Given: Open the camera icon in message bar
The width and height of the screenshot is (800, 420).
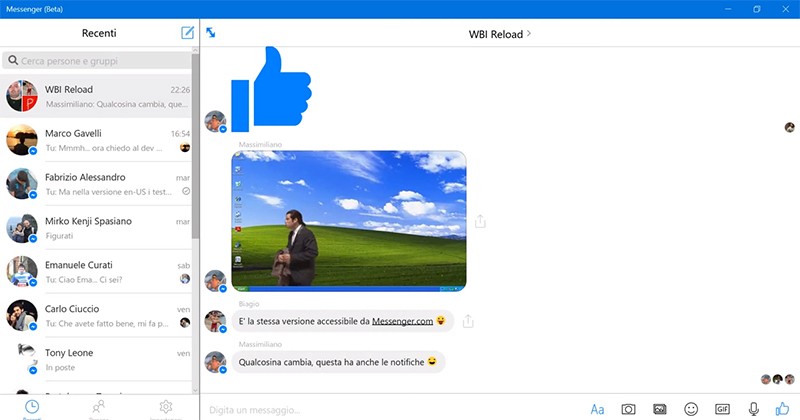Looking at the screenshot, I should (628, 409).
